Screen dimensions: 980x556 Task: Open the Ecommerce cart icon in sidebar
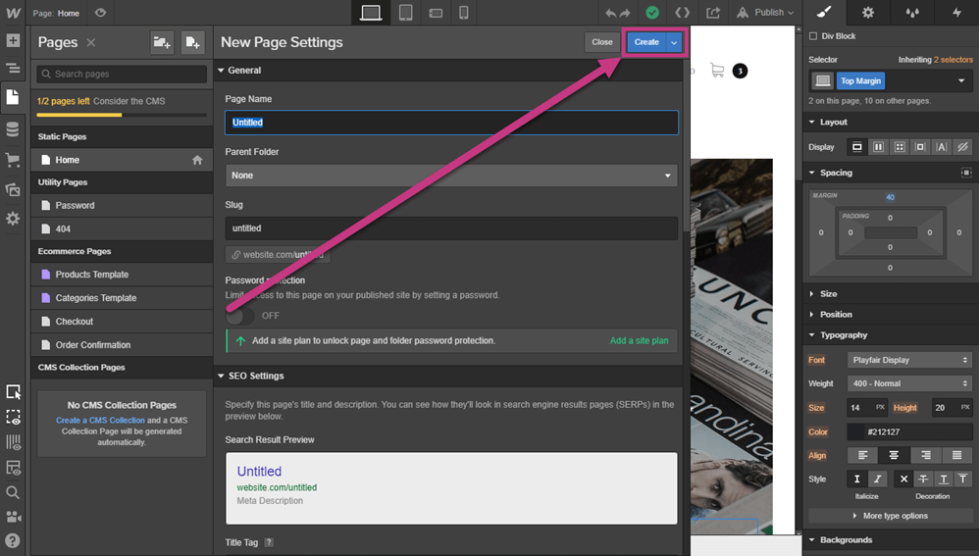[x=13, y=160]
